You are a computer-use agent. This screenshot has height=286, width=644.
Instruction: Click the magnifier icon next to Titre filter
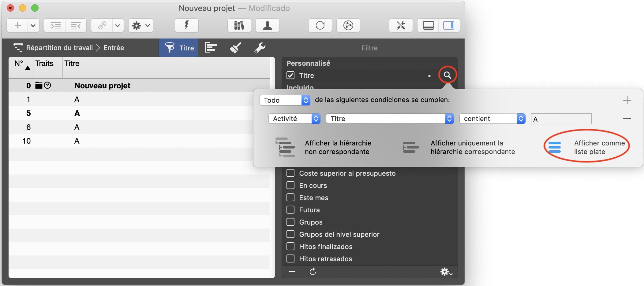(x=447, y=75)
